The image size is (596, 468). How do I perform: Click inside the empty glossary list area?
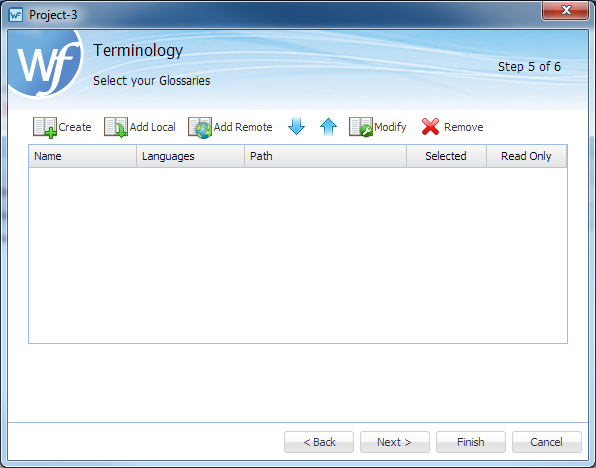point(298,255)
